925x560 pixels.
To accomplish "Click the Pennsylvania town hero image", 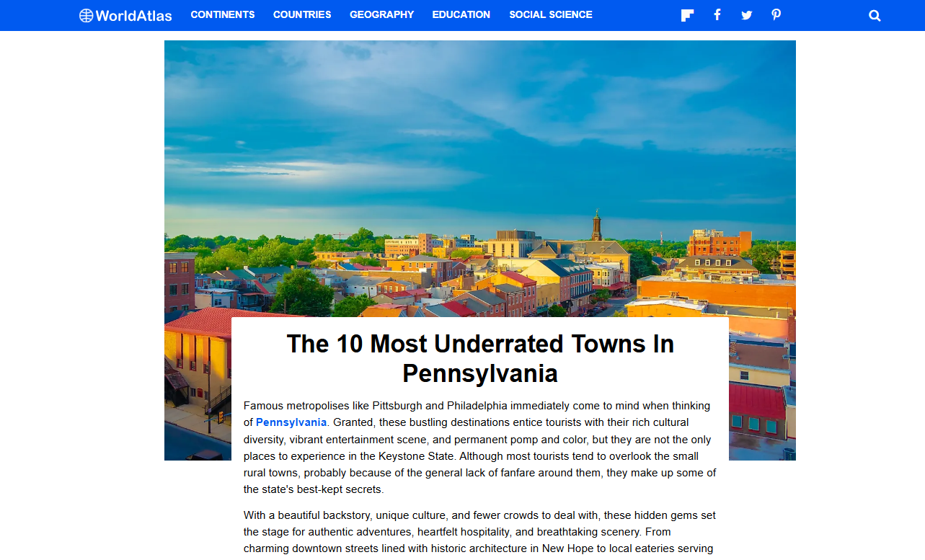I will (480, 180).
